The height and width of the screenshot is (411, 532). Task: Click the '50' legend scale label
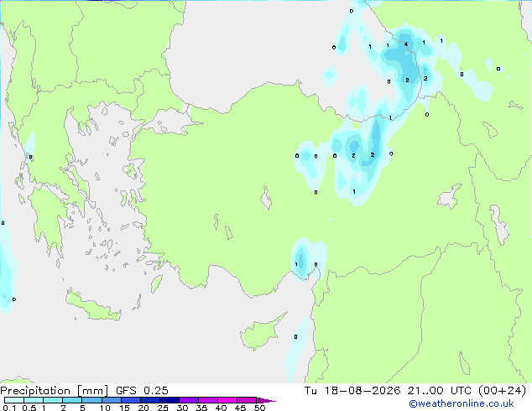click(259, 408)
